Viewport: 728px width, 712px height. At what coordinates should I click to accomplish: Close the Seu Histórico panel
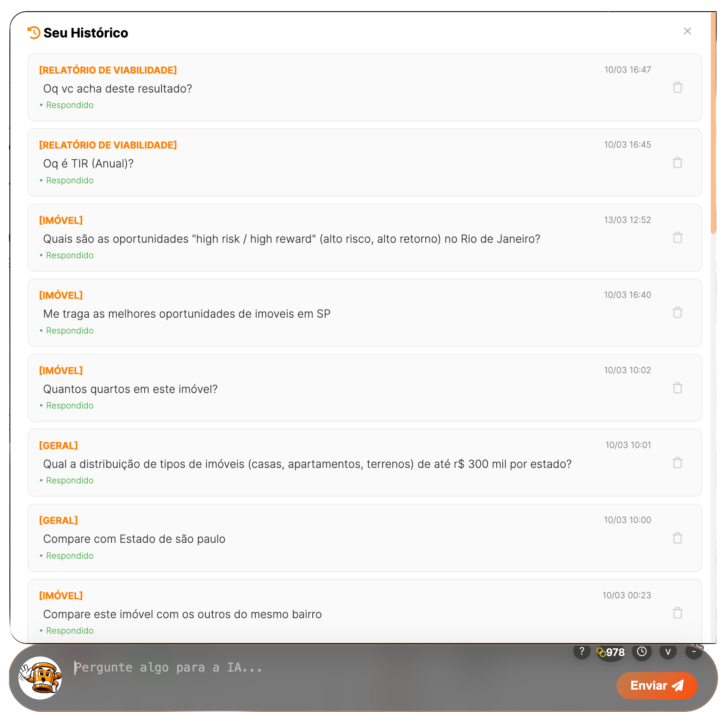688,31
